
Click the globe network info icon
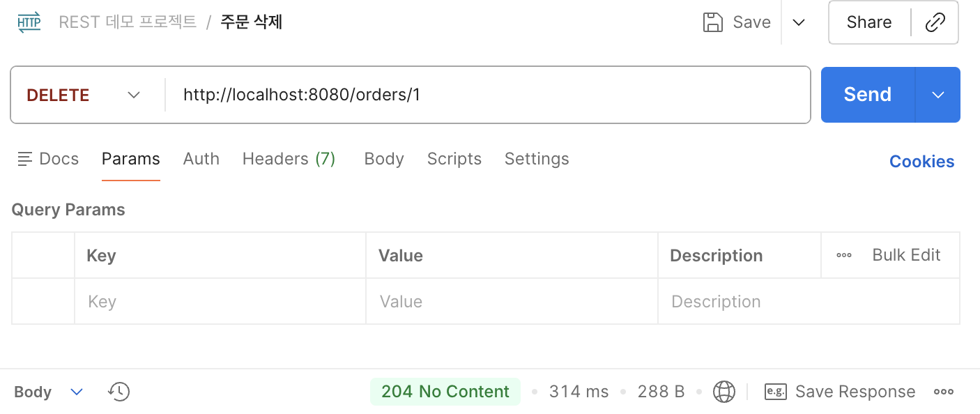(x=724, y=392)
